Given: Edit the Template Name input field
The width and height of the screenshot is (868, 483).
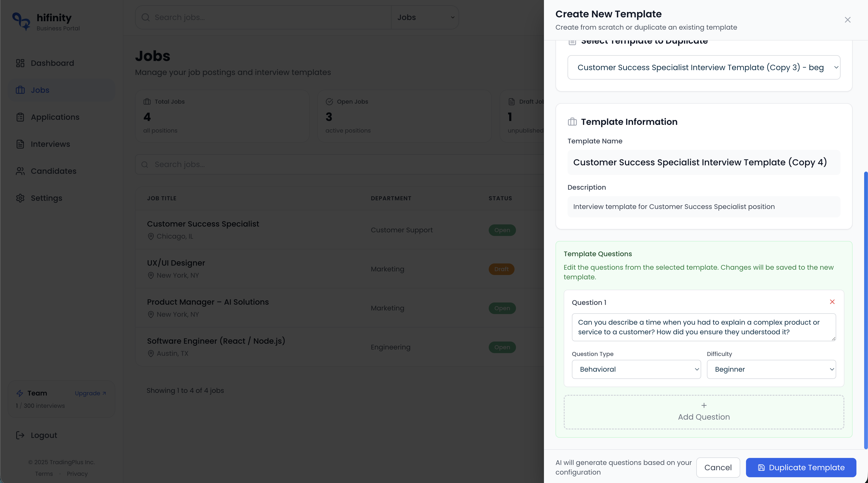Looking at the screenshot, I should 703,162.
